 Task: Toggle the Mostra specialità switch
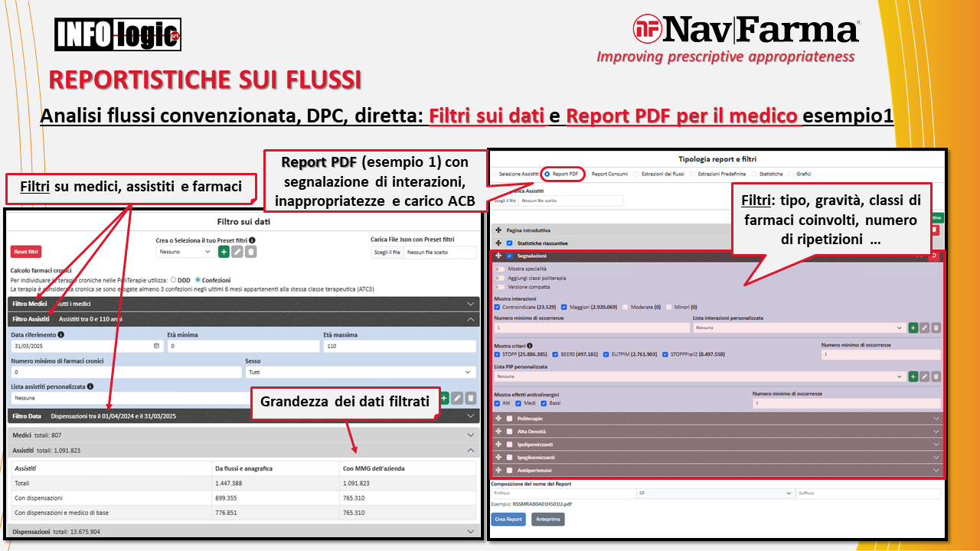tap(499, 269)
